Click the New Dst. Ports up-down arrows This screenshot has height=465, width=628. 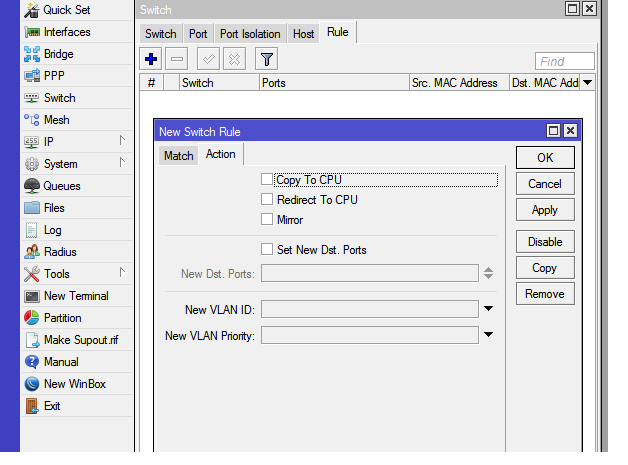coord(488,273)
